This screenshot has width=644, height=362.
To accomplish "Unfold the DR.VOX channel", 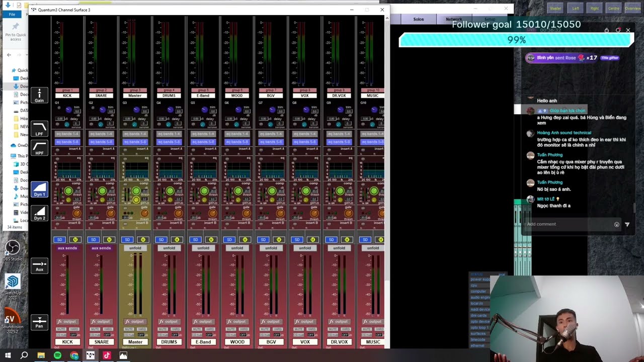I will pyautogui.click(x=339, y=248).
